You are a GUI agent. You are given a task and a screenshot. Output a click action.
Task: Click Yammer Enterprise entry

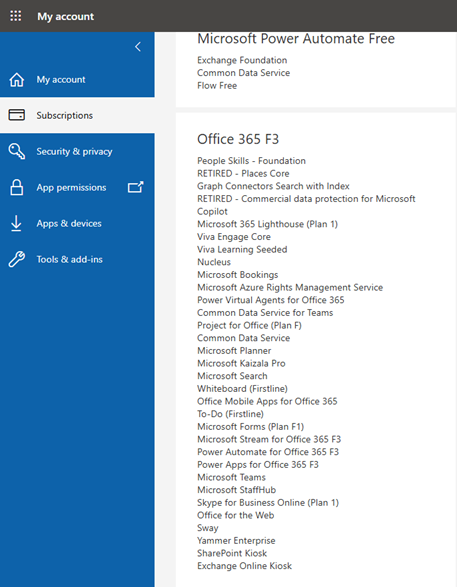(236, 541)
